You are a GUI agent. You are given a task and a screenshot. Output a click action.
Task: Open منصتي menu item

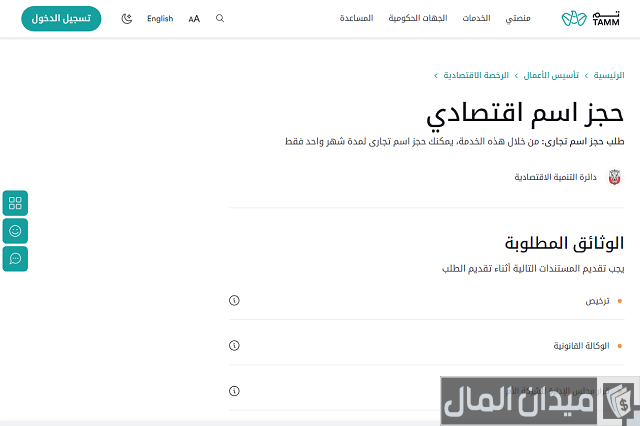pos(518,18)
